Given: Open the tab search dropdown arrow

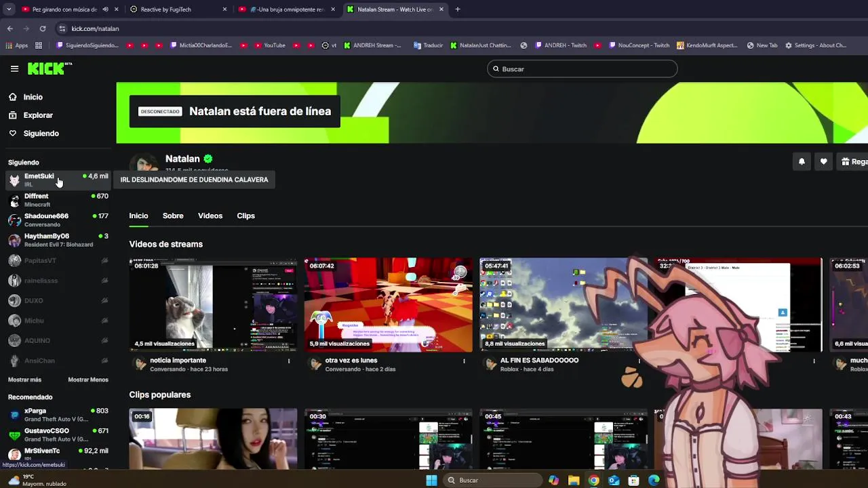Looking at the screenshot, I should 9,9.
